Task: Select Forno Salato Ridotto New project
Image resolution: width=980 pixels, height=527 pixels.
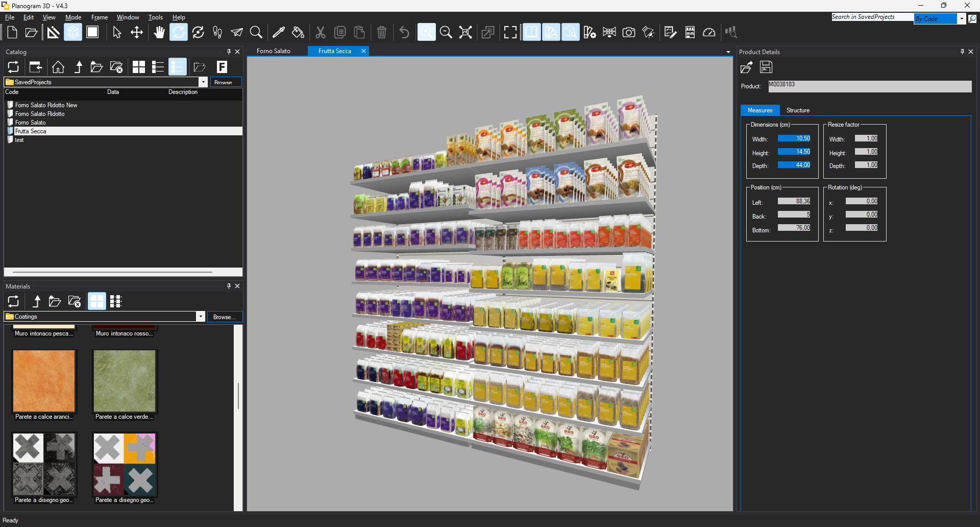Action: pos(46,105)
